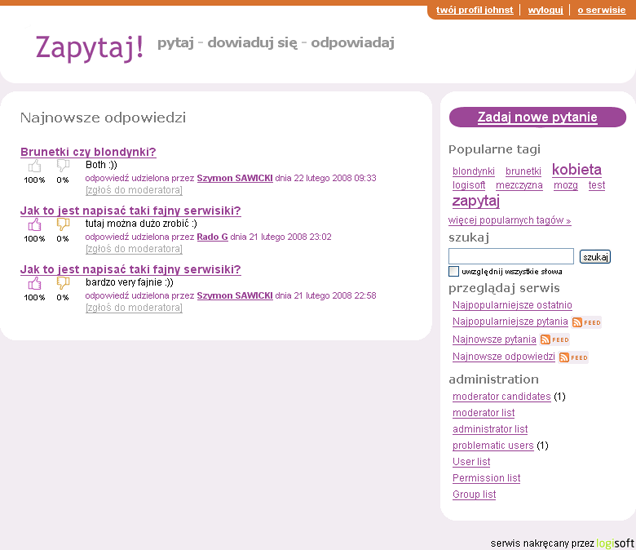Click thumbs up on Brunetki czy blondynki answer
The height and width of the screenshot is (550, 636).
pyautogui.click(x=35, y=167)
